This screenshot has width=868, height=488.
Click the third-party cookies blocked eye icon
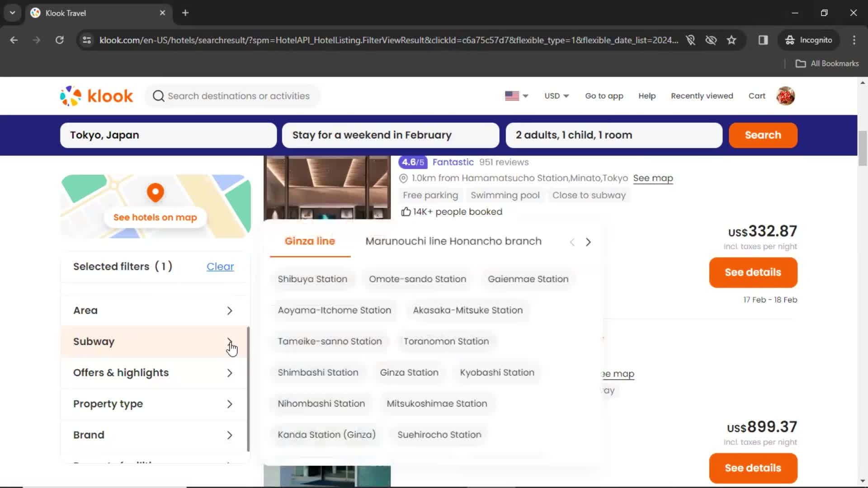click(x=711, y=40)
